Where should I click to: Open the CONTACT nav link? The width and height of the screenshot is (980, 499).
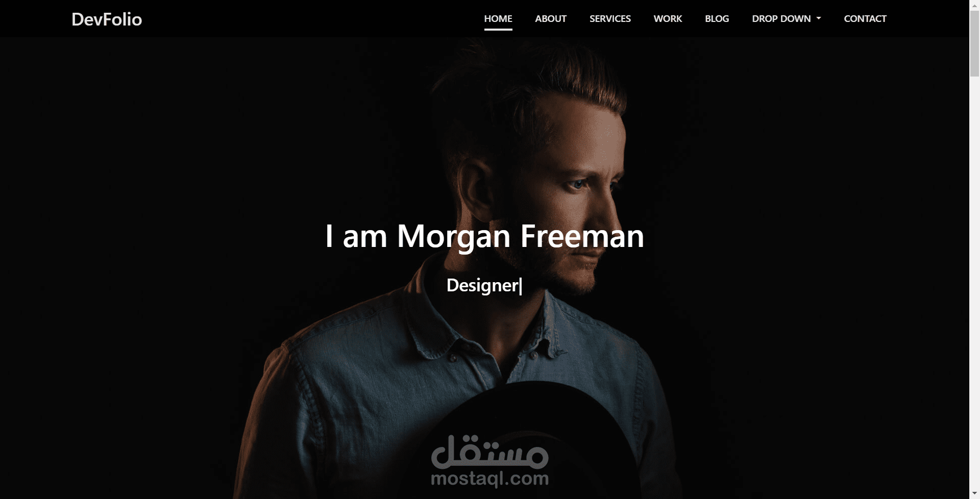tap(865, 19)
